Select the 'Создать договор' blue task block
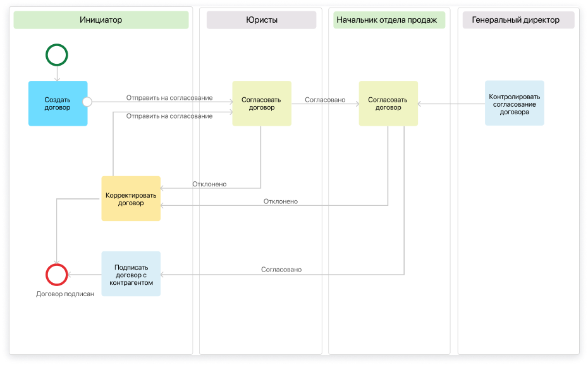The width and height of the screenshot is (588, 365). (58, 104)
